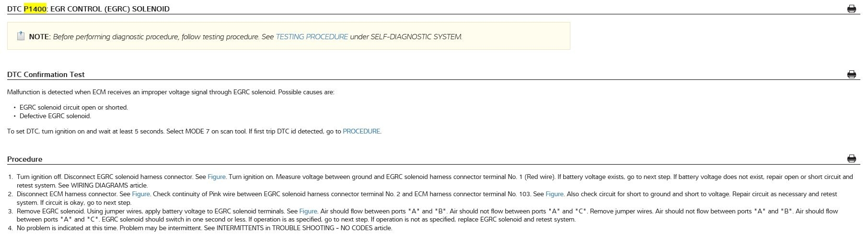
Task: Follow the PROCEDURE link in the confirmation test
Action: pos(361,131)
